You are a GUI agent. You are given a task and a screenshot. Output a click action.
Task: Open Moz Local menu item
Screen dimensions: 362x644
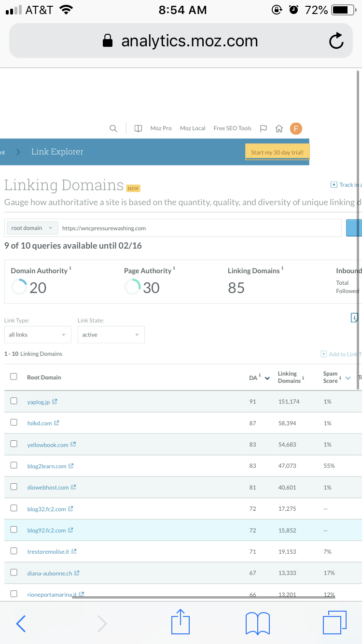[x=193, y=128]
